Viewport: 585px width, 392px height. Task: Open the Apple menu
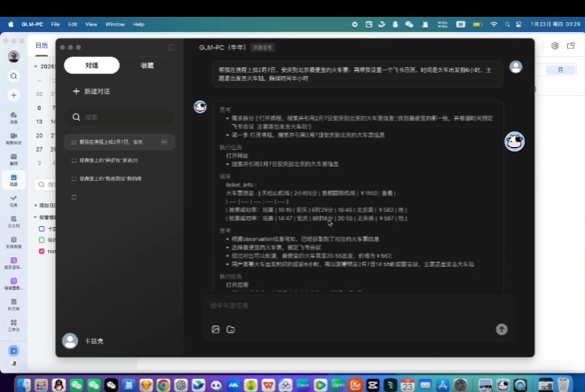(11, 24)
